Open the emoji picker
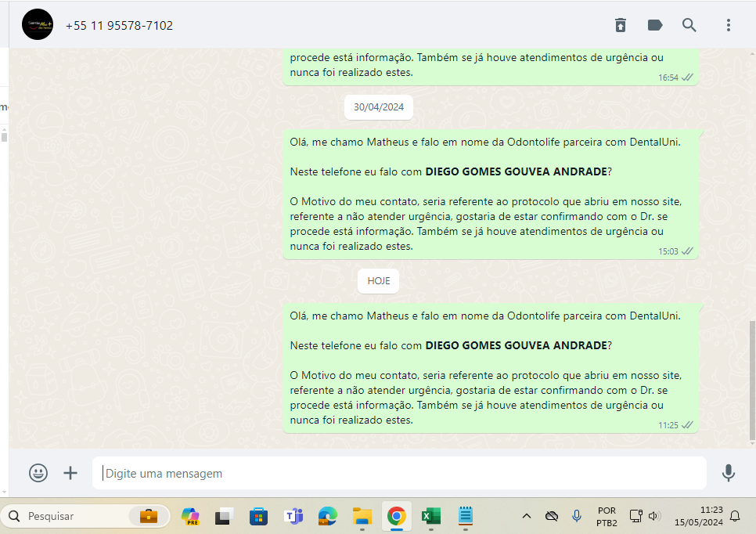This screenshot has height=534, width=756. click(x=38, y=473)
